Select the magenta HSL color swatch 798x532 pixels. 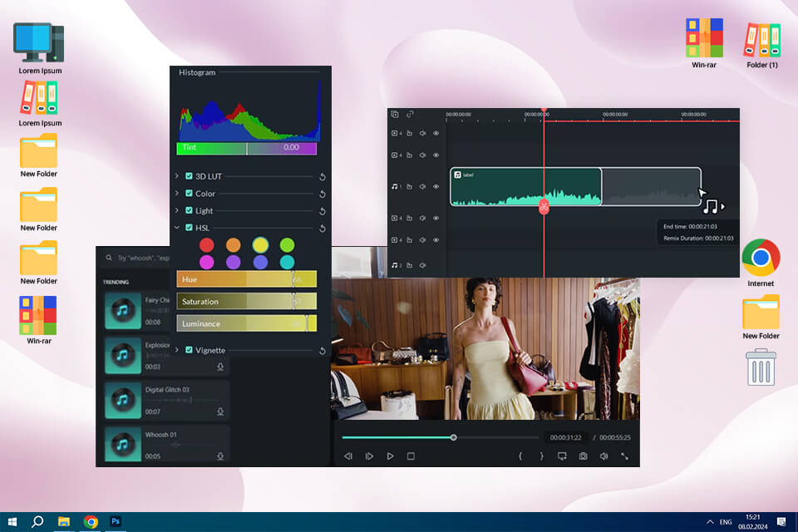pyautogui.click(x=207, y=262)
